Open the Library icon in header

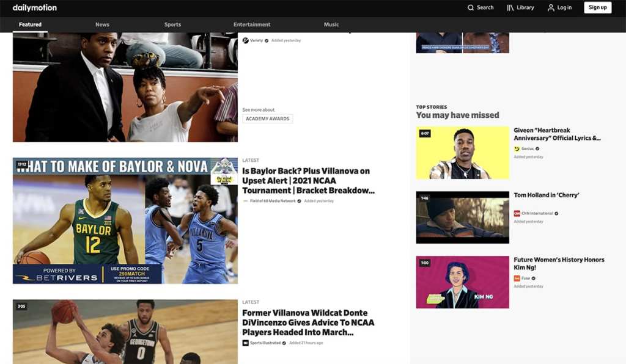pos(510,7)
